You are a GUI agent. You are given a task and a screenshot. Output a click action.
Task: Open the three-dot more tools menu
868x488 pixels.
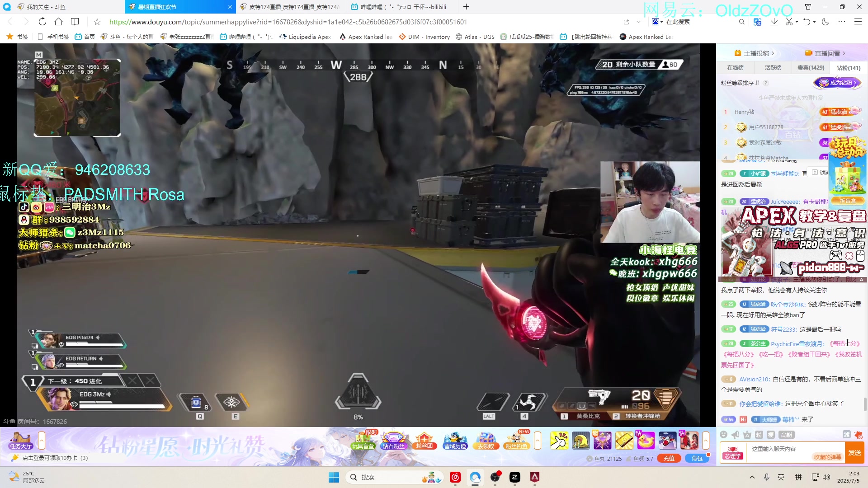[x=841, y=22]
